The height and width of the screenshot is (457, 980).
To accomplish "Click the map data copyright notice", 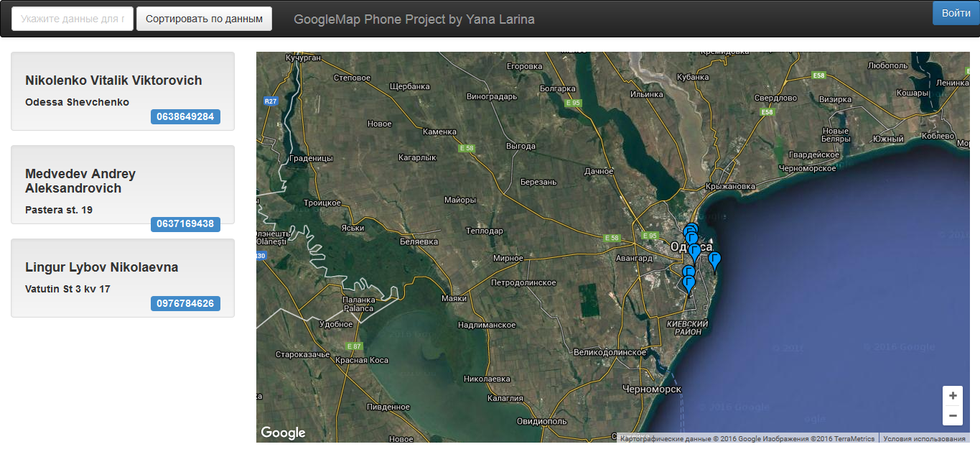I will tap(747, 438).
